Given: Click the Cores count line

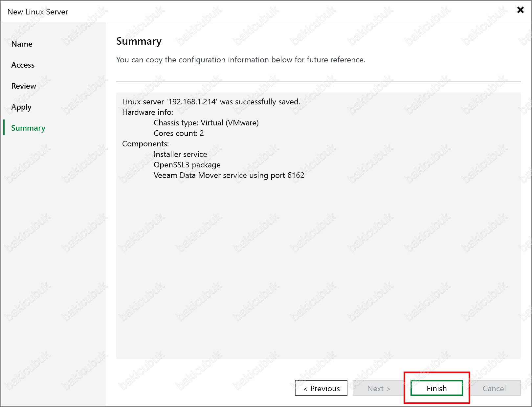Looking at the screenshot, I should (x=179, y=133).
